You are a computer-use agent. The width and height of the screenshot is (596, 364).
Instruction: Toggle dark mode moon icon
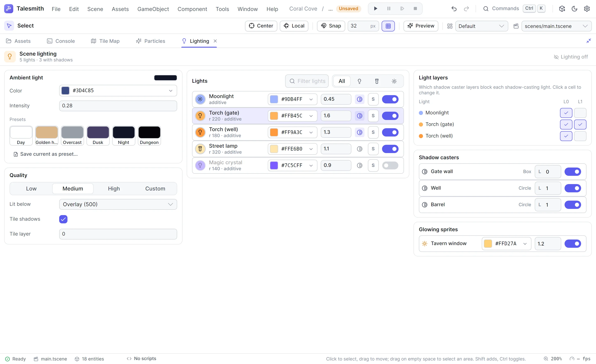574,9
